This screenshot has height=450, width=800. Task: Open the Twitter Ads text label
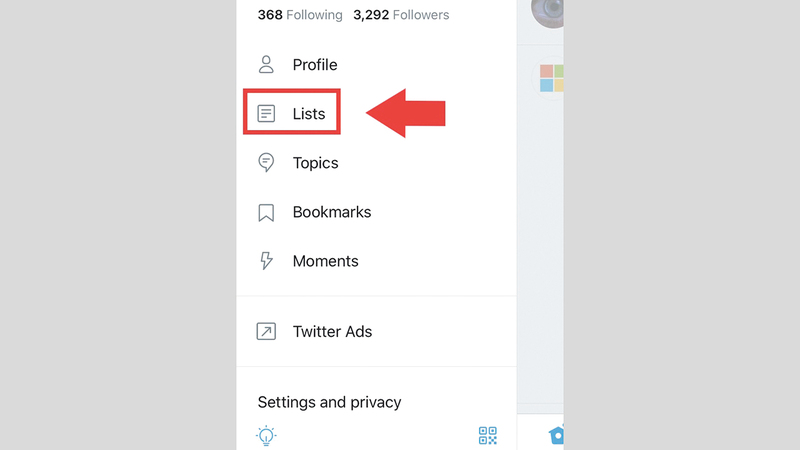pyautogui.click(x=332, y=332)
